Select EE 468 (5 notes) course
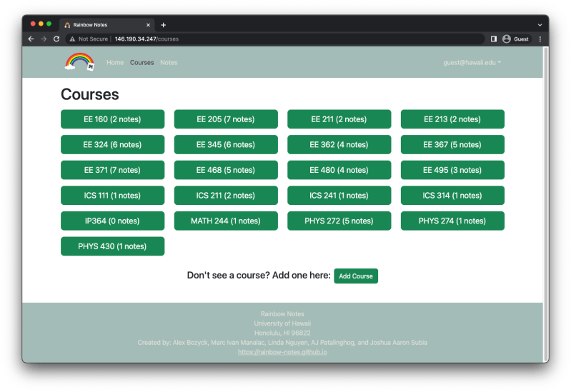The width and height of the screenshot is (571, 392). [x=226, y=170]
